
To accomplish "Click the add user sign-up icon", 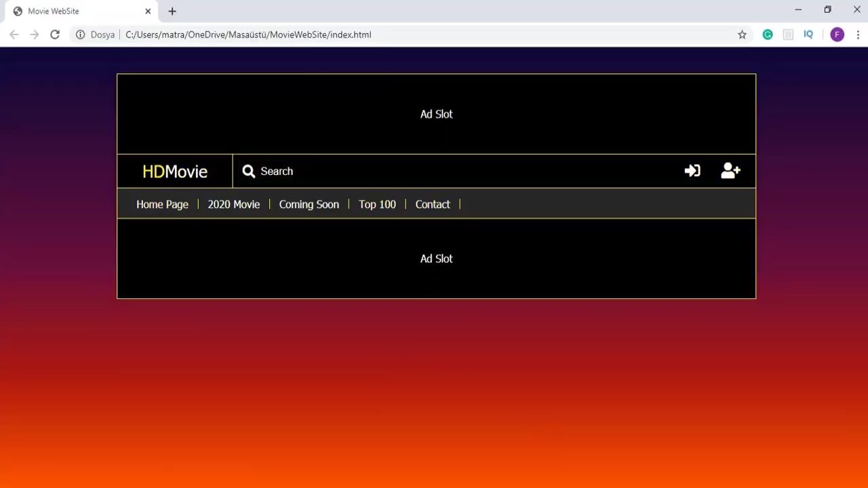I will 730,171.
